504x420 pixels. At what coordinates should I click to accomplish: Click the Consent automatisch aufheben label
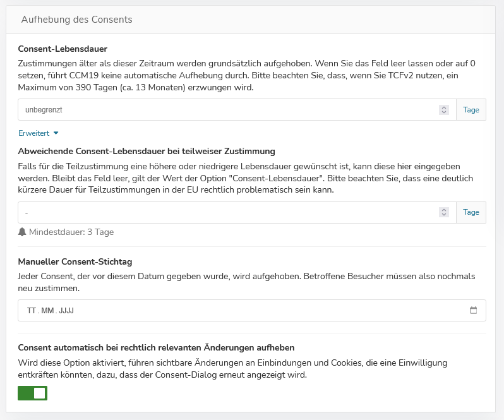(x=156, y=347)
